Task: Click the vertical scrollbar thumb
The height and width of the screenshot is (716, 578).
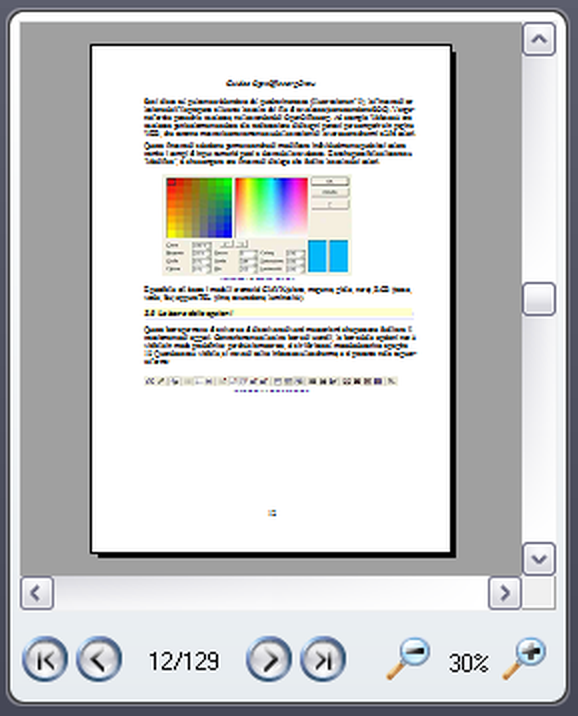Action: coord(539,299)
